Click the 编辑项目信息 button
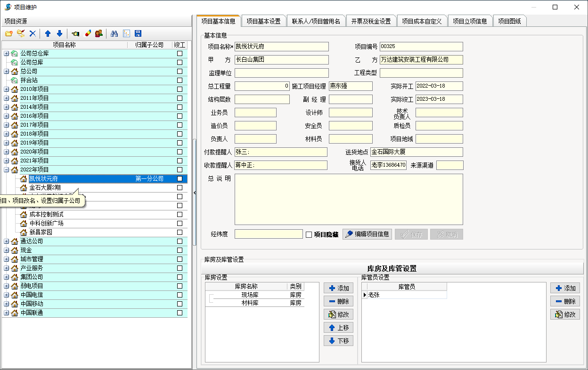The height and width of the screenshot is (370, 588). [x=367, y=234]
